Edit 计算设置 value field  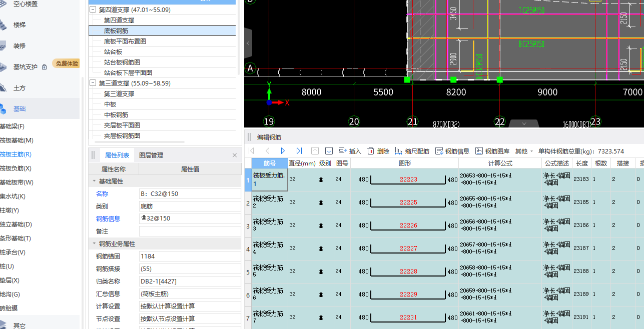click(x=190, y=306)
